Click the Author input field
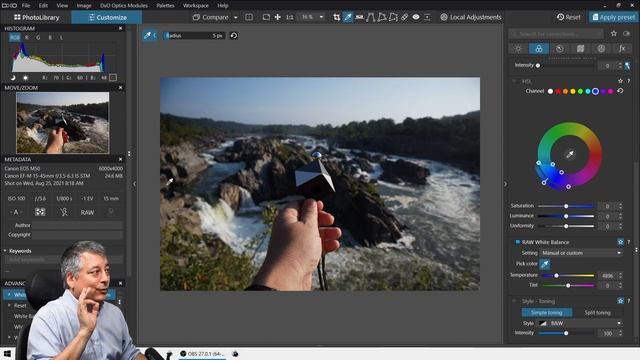Image resolution: width=640 pixels, height=360 pixels. [x=77, y=225]
